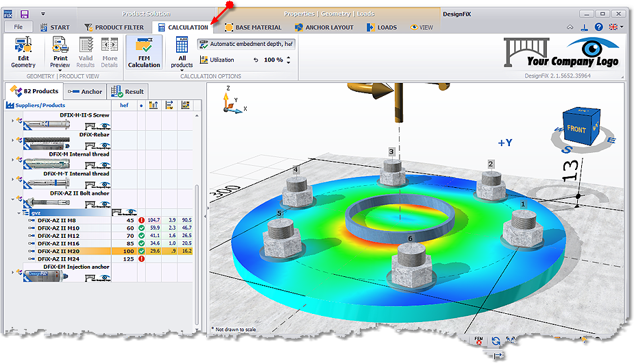Screen dimensions: 634x364
Task: Click the Utilization option
Action: pyautogui.click(x=217, y=60)
